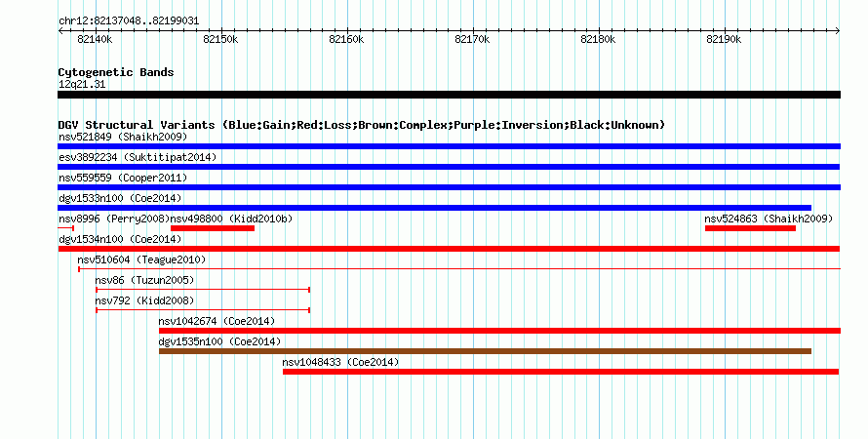Screen dimensions: 868x439
Task: Select the blue dgv1533n100 gain bar
Action: coord(435,208)
